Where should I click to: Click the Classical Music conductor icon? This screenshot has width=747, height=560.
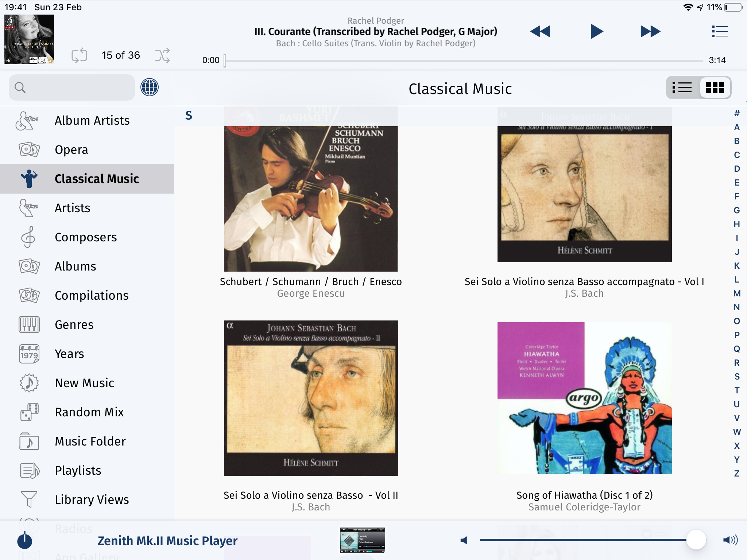click(x=29, y=179)
